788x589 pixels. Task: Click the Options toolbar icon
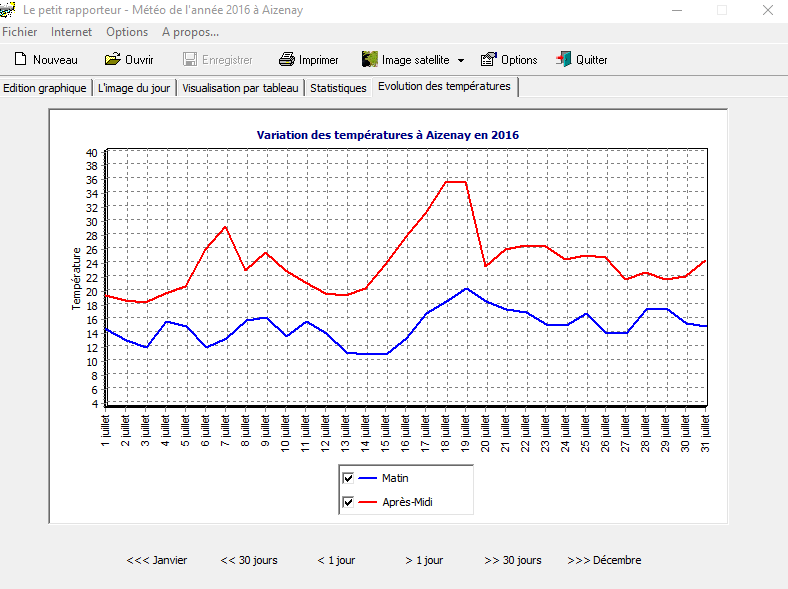[489, 60]
